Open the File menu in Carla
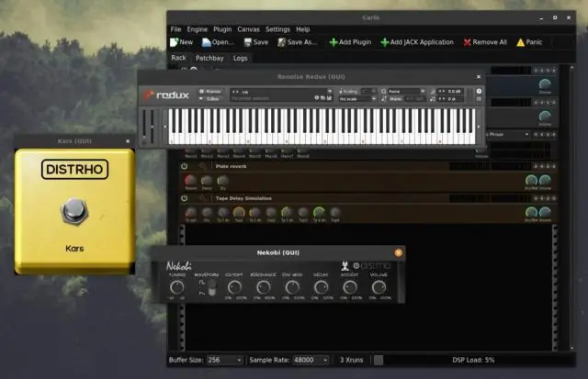This screenshot has width=588, height=379. click(175, 29)
